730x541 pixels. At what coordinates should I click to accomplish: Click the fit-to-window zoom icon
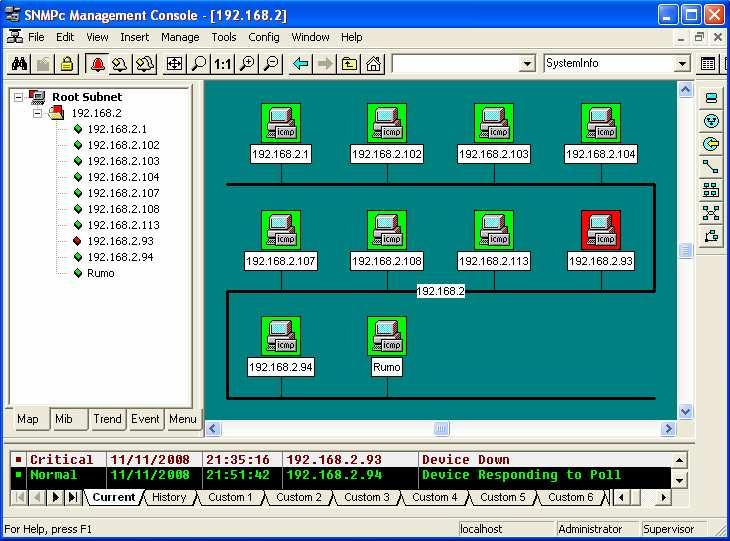click(x=175, y=64)
